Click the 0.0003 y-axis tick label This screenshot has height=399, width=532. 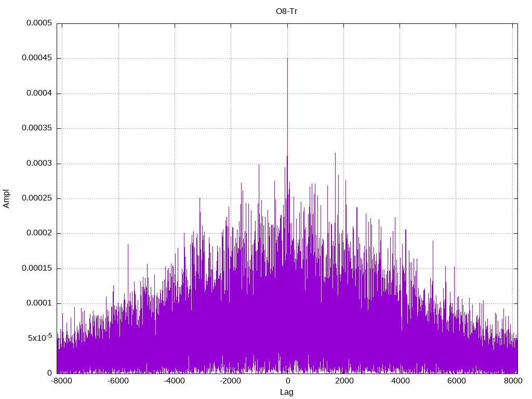[39, 163]
